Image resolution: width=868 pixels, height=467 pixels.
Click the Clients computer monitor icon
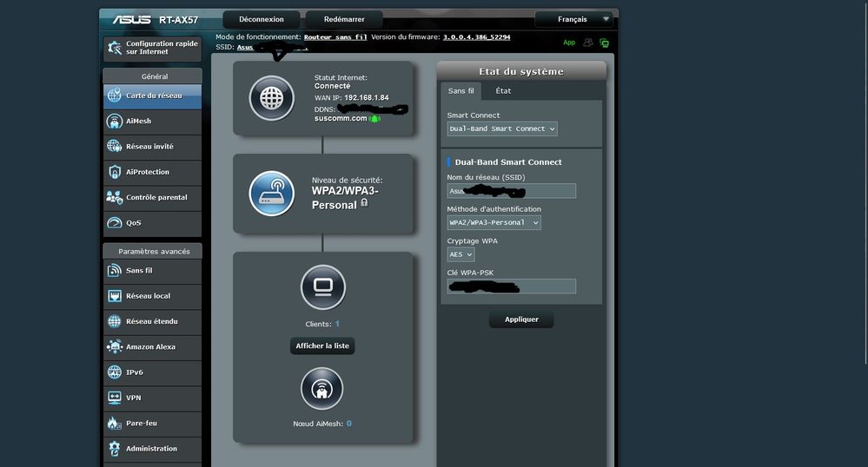coord(322,287)
